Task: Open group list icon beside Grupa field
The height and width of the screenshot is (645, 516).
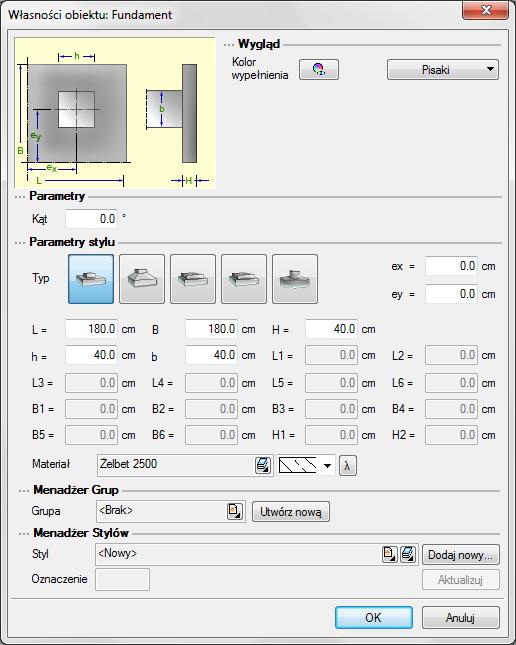Action: [235, 511]
